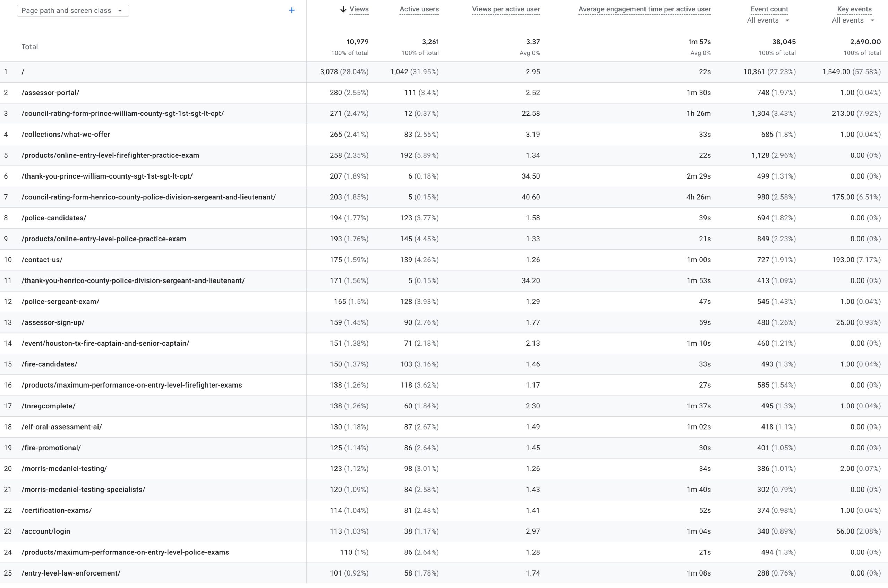Click Average engagement time per active user header

(x=644, y=9)
